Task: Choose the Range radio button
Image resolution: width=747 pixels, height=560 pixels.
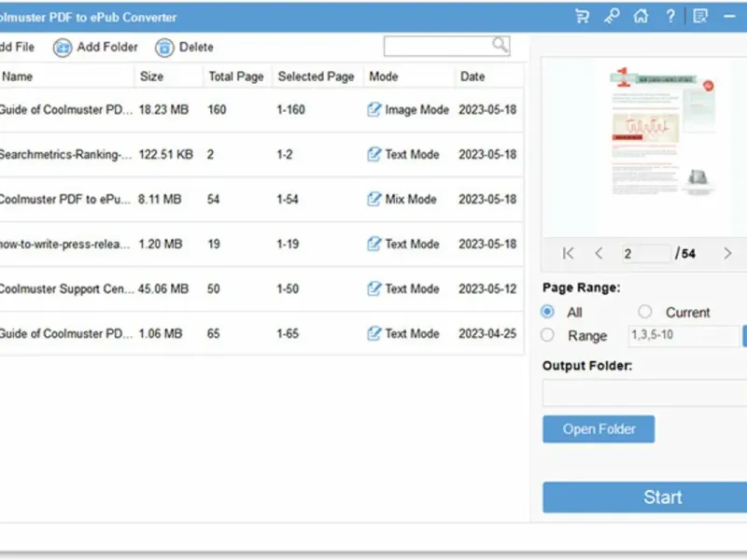Action: pyautogui.click(x=547, y=335)
